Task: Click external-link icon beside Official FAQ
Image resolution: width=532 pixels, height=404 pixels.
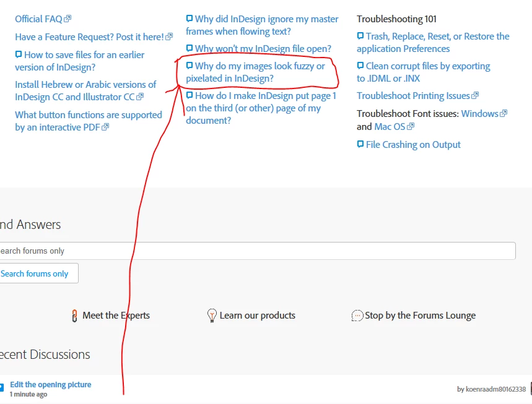Action: (68, 19)
